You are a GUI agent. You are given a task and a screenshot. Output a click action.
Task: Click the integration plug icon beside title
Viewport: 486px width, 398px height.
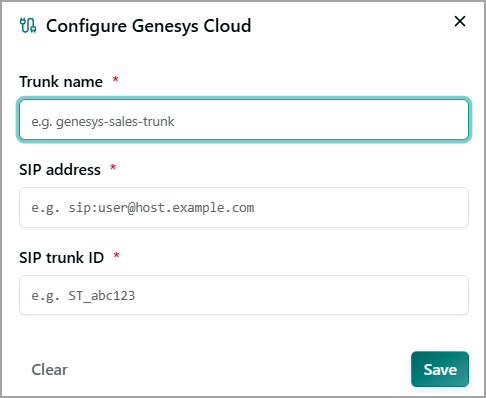click(x=28, y=26)
